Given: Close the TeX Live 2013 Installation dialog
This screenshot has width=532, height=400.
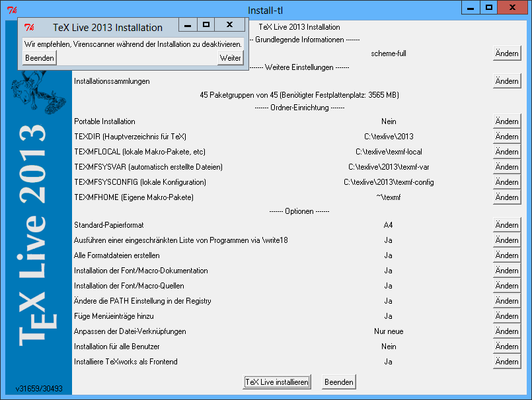Looking at the screenshot, I should [230, 25].
